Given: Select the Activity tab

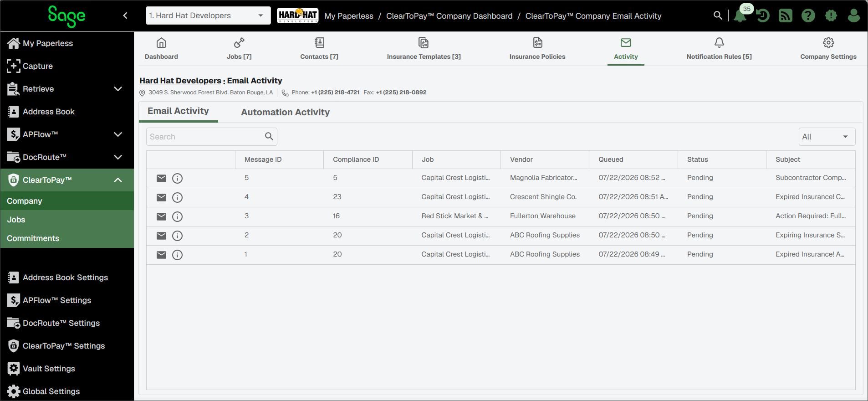Looking at the screenshot, I should pyautogui.click(x=626, y=49).
